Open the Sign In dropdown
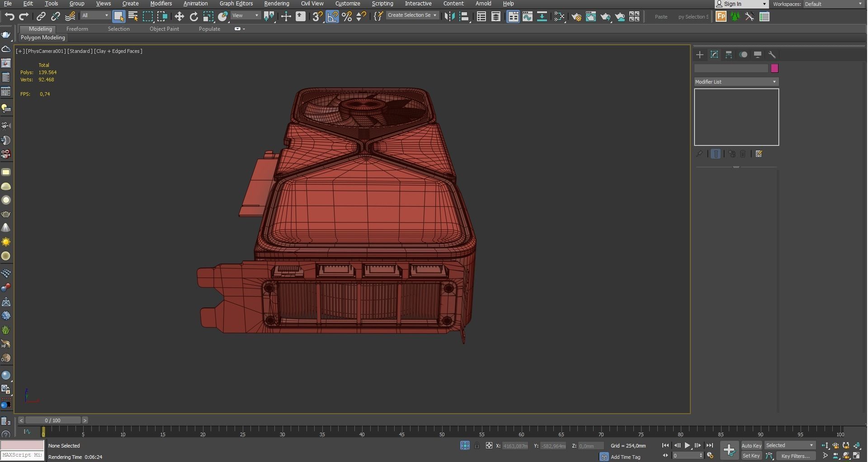The height and width of the screenshot is (462, 868). 741,4
